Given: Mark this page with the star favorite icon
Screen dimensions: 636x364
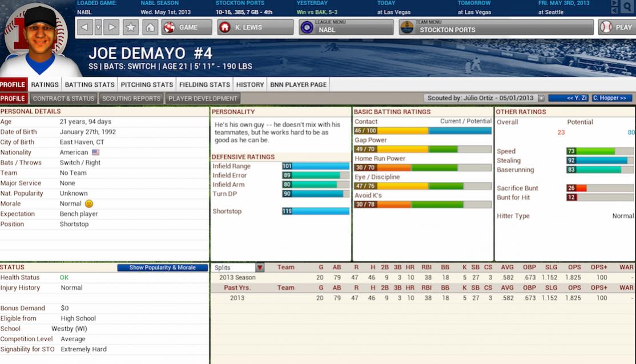Looking at the screenshot, I should pyautogui.click(x=131, y=26).
